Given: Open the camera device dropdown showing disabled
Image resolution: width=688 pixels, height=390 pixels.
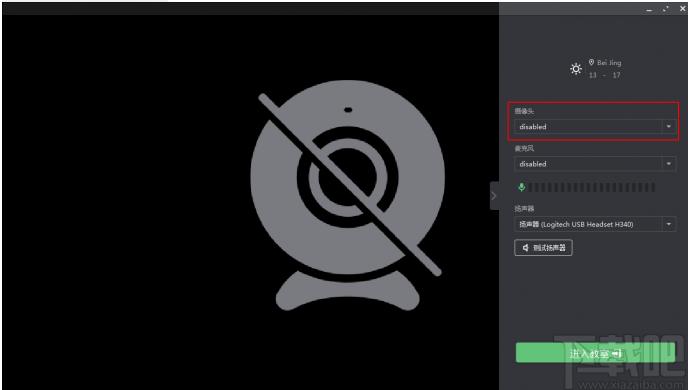Looking at the screenshot, I should click(x=595, y=126).
